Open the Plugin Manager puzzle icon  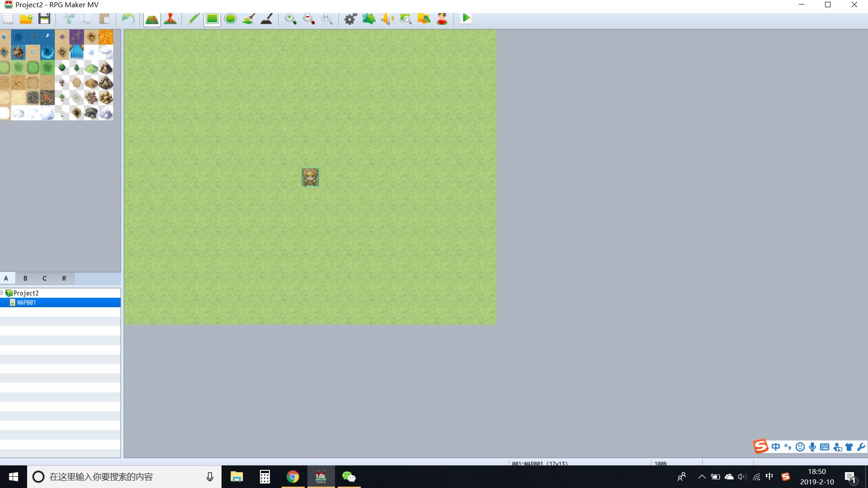tap(369, 19)
